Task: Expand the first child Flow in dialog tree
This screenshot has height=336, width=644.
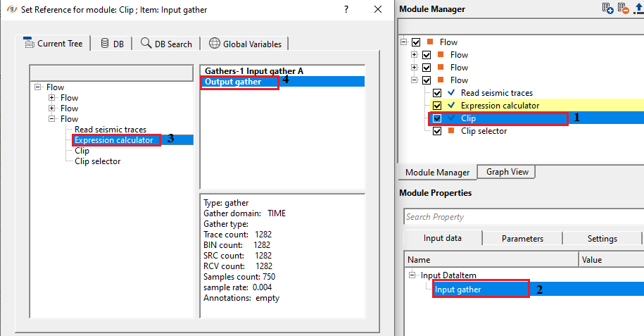Action: (x=52, y=98)
